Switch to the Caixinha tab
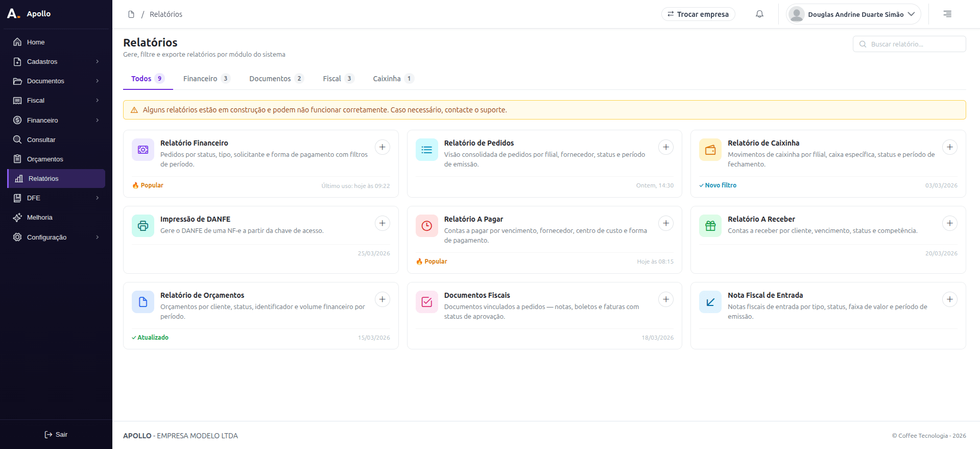The width and height of the screenshot is (980, 449). point(393,79)
